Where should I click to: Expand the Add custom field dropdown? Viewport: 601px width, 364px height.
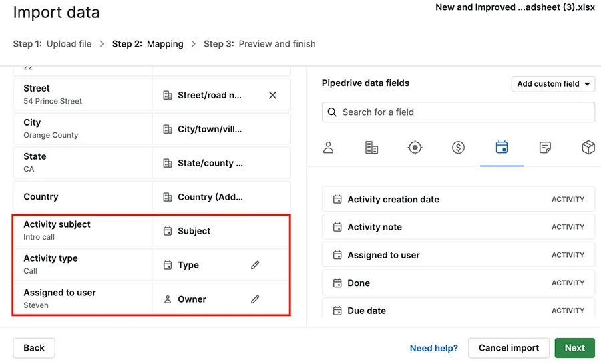[553, 84]
